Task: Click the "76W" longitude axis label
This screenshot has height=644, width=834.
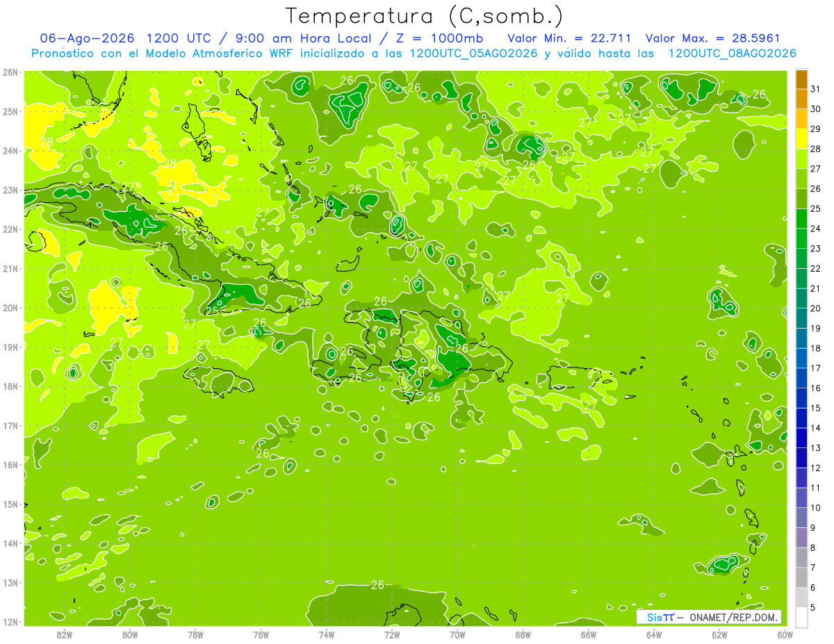Action: click(261, 634)
